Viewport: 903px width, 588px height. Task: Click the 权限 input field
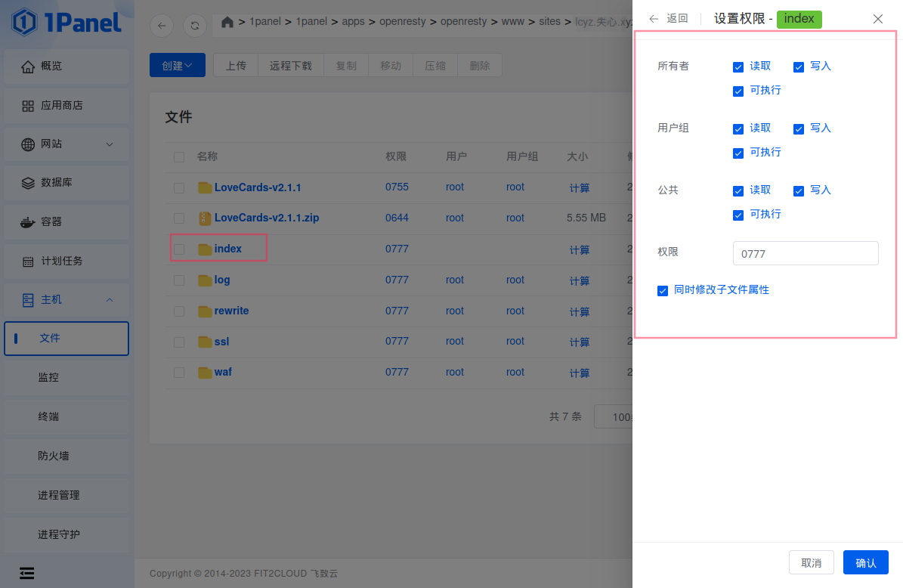(x=806, y=253)
